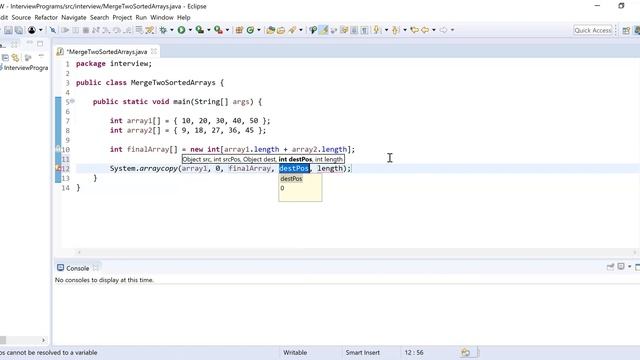Toggle Show Whitespace Characters icon
The width and height of the screenshot is (640, 360).
[x=364, y=30]
